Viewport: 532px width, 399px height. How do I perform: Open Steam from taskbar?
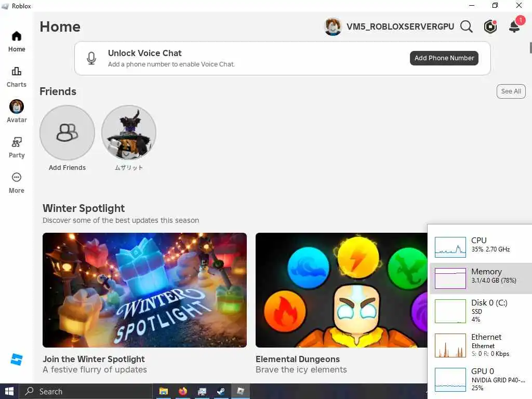coord(221,392)
